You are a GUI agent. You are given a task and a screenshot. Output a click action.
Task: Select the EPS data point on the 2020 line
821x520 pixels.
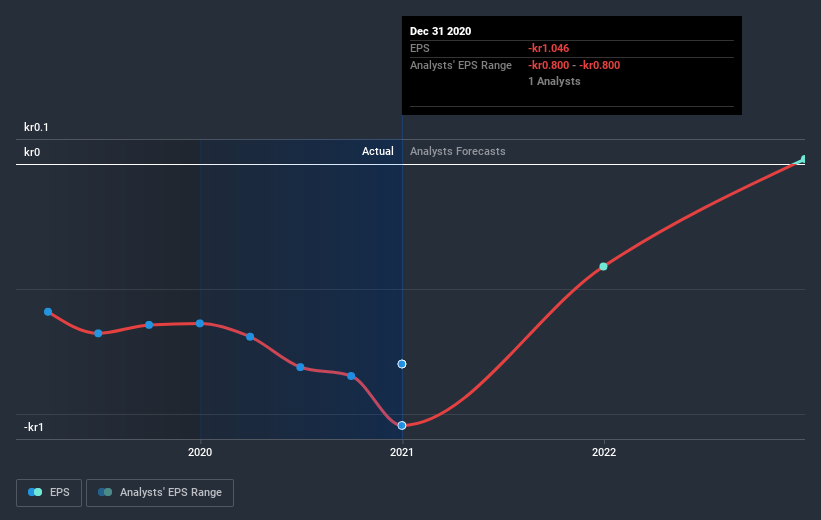tap(200, 324)
